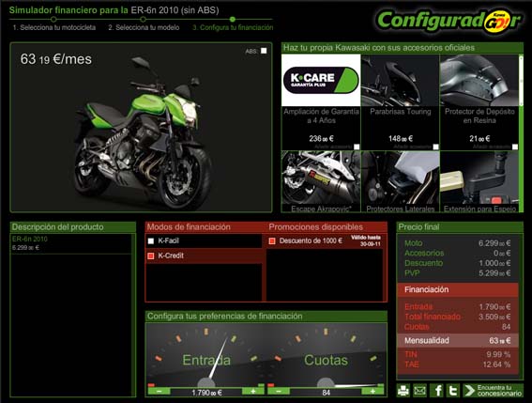532x403 pixels.
Task: Share on Twitter icon
Action: pos(453,391)
